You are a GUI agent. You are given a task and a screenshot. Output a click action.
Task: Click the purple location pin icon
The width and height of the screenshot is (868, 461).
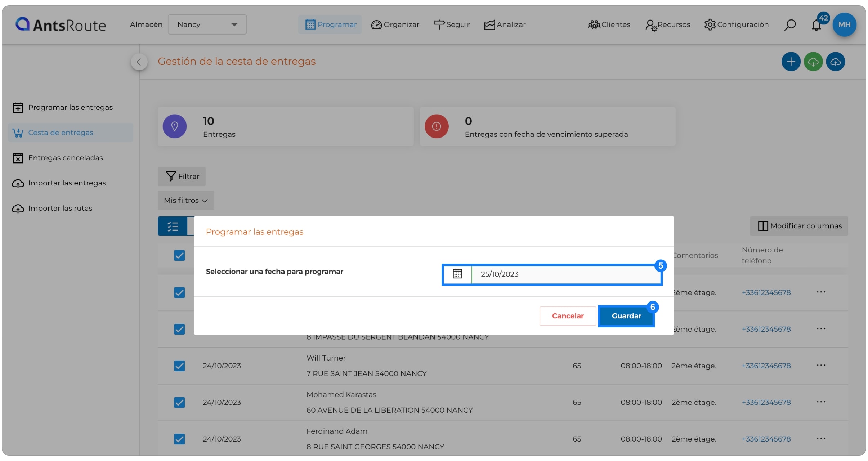click(174, 126)
